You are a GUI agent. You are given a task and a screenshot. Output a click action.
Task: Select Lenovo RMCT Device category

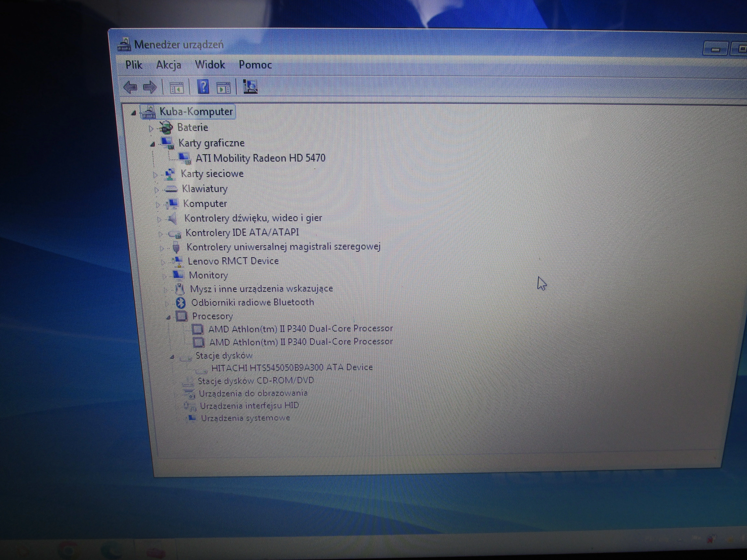233,261
